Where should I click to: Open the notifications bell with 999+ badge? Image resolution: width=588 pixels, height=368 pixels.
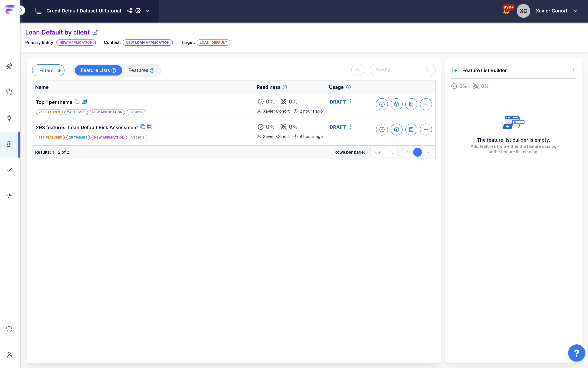[x=506, y=11]
